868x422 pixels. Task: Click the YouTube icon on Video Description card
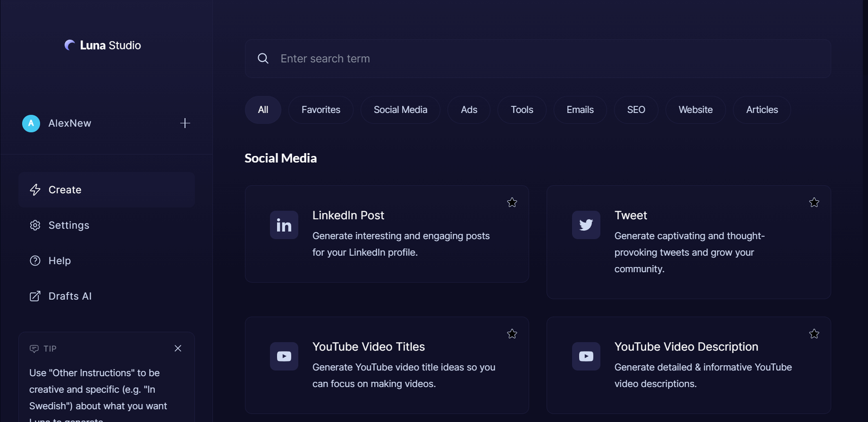click(x=586, y=356)
